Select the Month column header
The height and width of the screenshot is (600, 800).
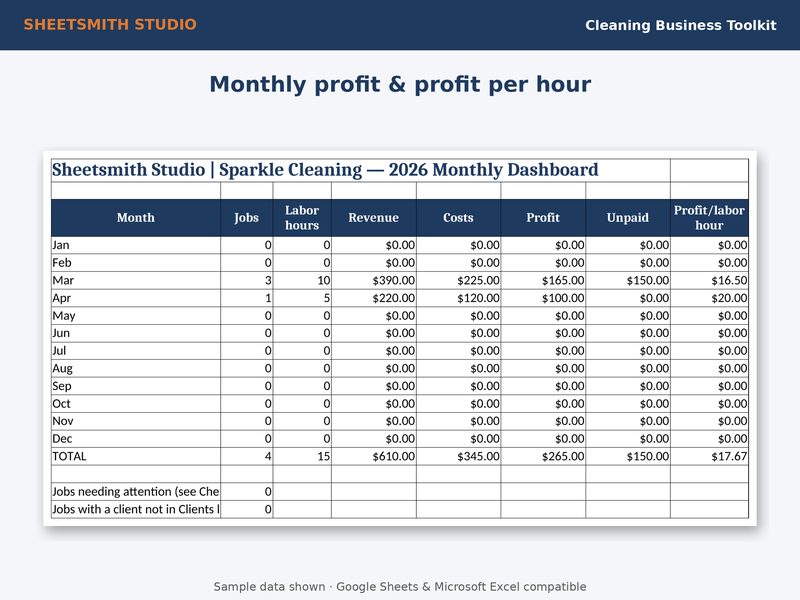136,217
